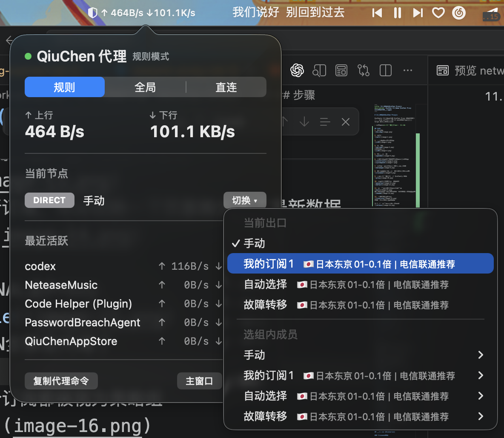Screen dimensions: 504x438
Task: Split the editor with the split icon
Action: pyautogui.click(x=385, y=70)
